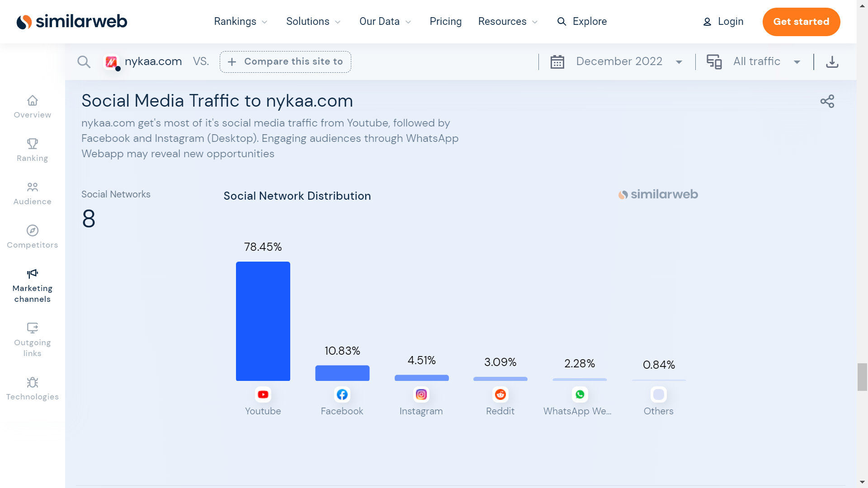This screenshot has width=868, height=488.
Task: Click the Instagram icon
Action: pos(421,394)
